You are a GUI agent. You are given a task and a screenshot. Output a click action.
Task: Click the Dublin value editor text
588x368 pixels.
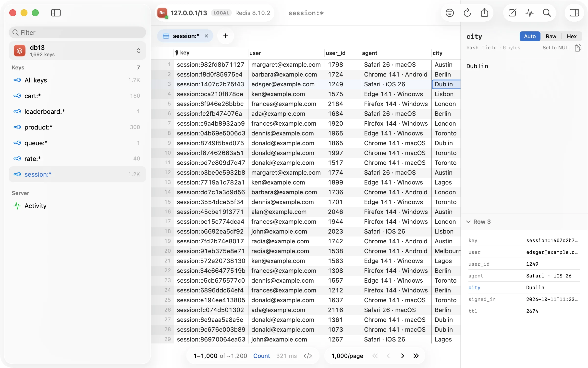click(477, 66)
